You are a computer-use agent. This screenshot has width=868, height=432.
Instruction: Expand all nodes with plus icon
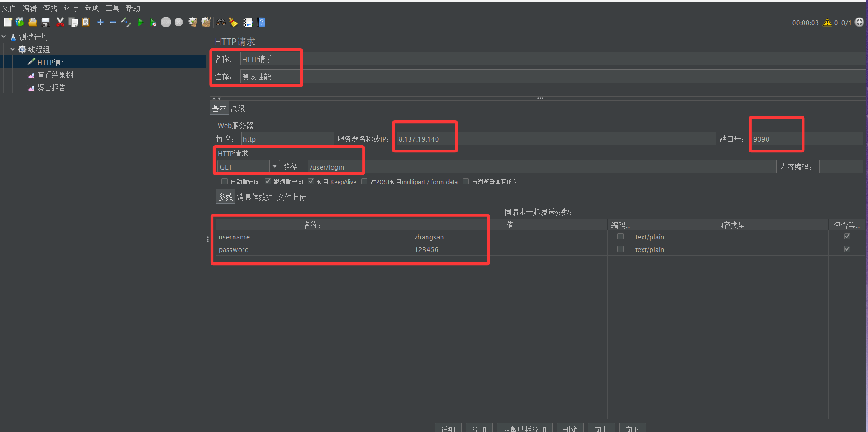101,22
